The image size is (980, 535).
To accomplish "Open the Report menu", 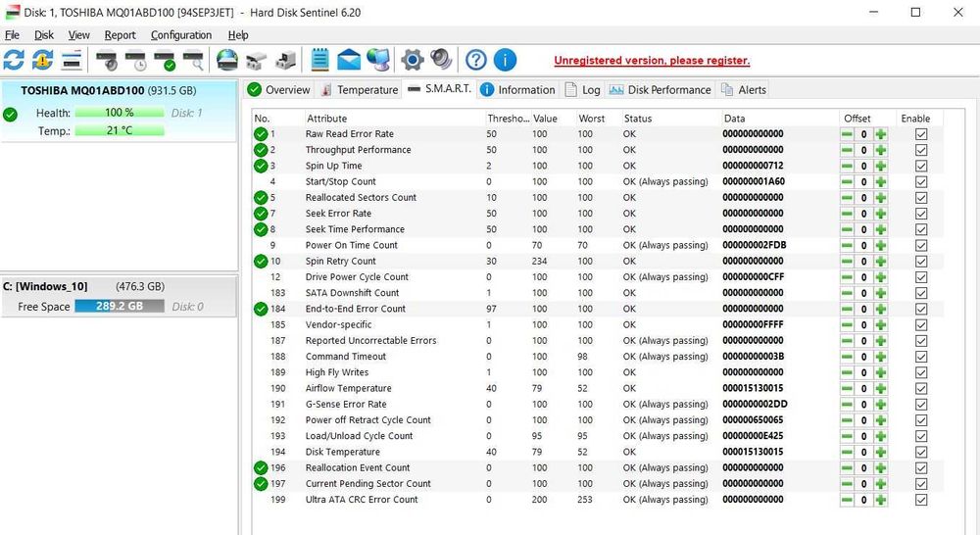I will point(120,35).
